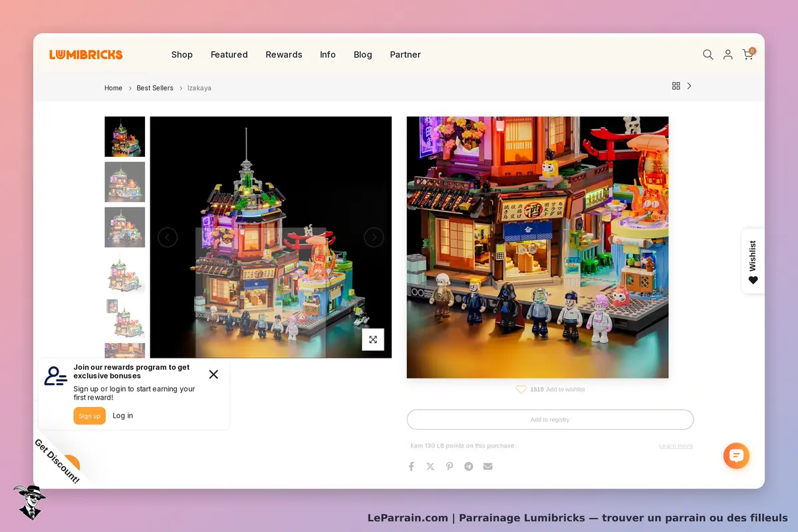Share product by email icon

coord(488,467)
